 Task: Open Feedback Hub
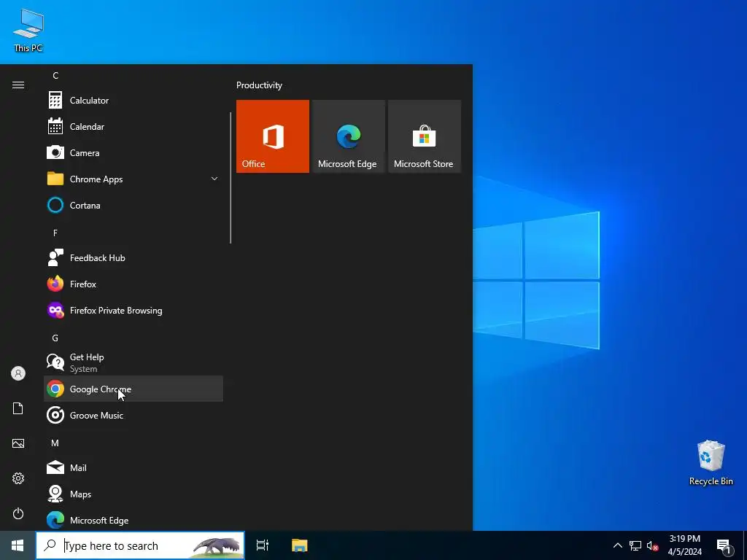pyautogui.click(x=133, y=258)
